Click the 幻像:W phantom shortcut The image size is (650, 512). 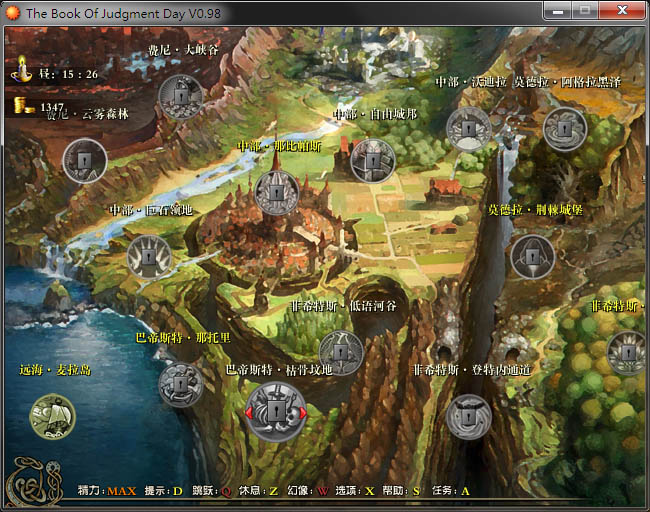point(308,491)
